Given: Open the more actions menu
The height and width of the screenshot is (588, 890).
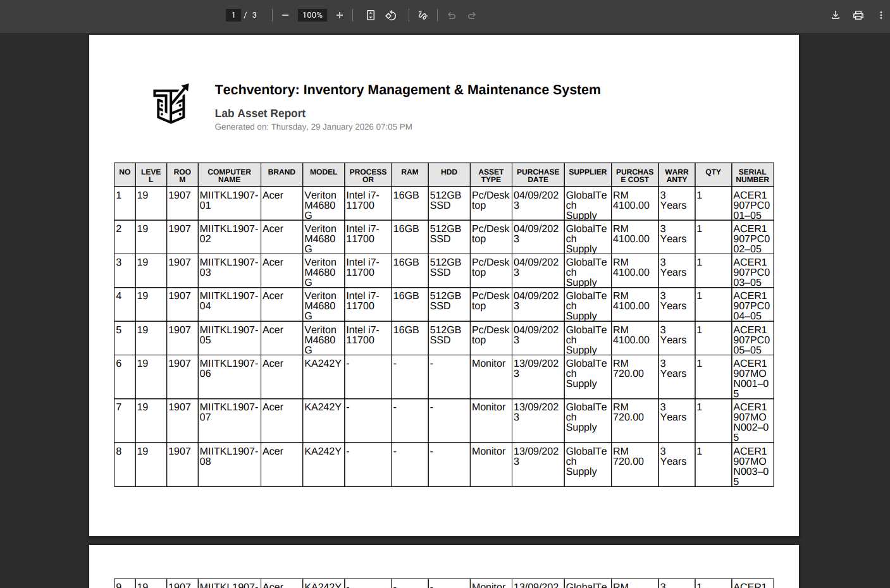Looking at the screenshot, I should coord(881,15).
